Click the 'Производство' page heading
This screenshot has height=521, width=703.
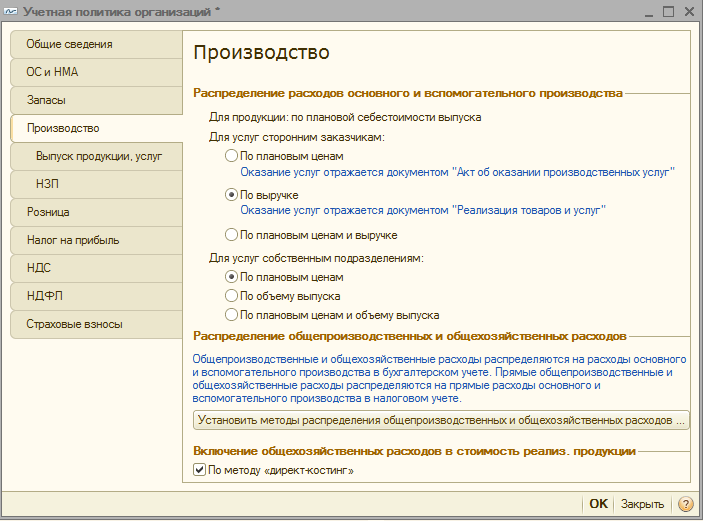point(261,52)
